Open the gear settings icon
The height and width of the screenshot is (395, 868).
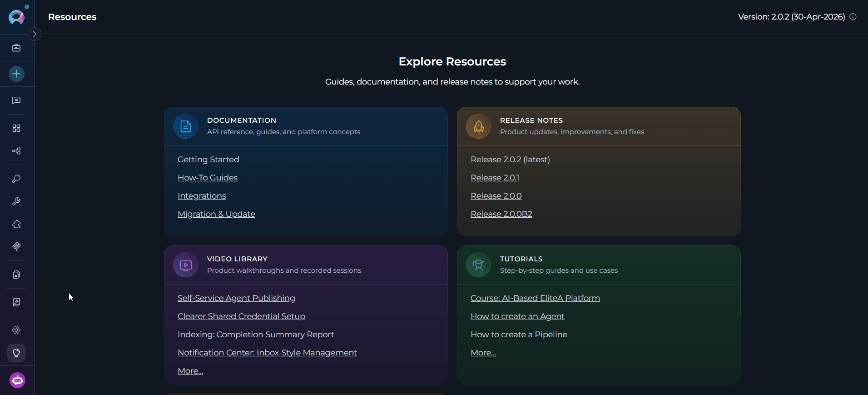16,330
